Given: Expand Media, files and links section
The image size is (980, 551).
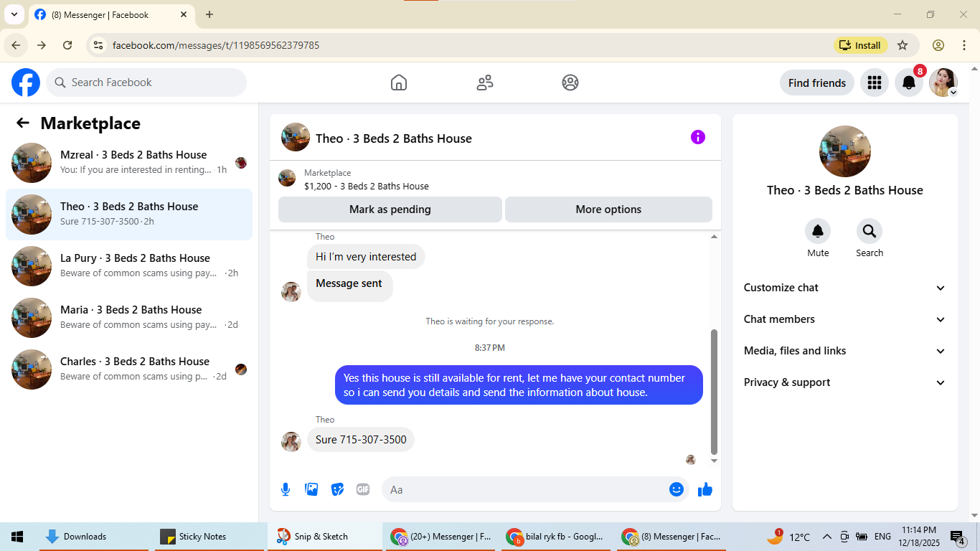Looking at the screenshot, I should (845, 351).
